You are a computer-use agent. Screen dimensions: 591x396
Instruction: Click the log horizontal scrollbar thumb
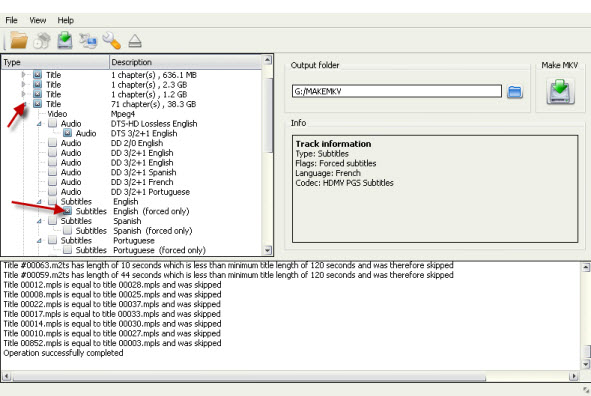[x=249, y=376]
